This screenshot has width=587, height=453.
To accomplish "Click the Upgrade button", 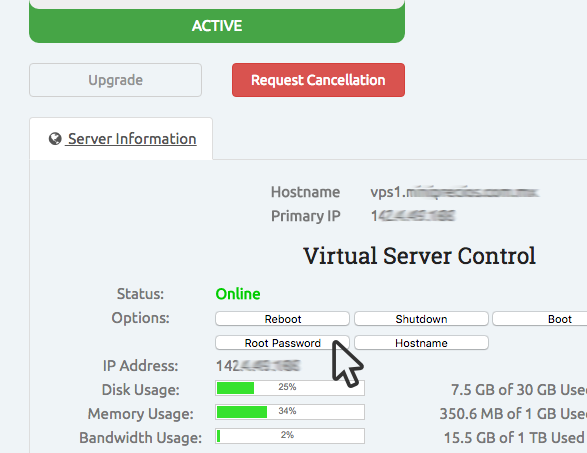I will click(115, 80).
